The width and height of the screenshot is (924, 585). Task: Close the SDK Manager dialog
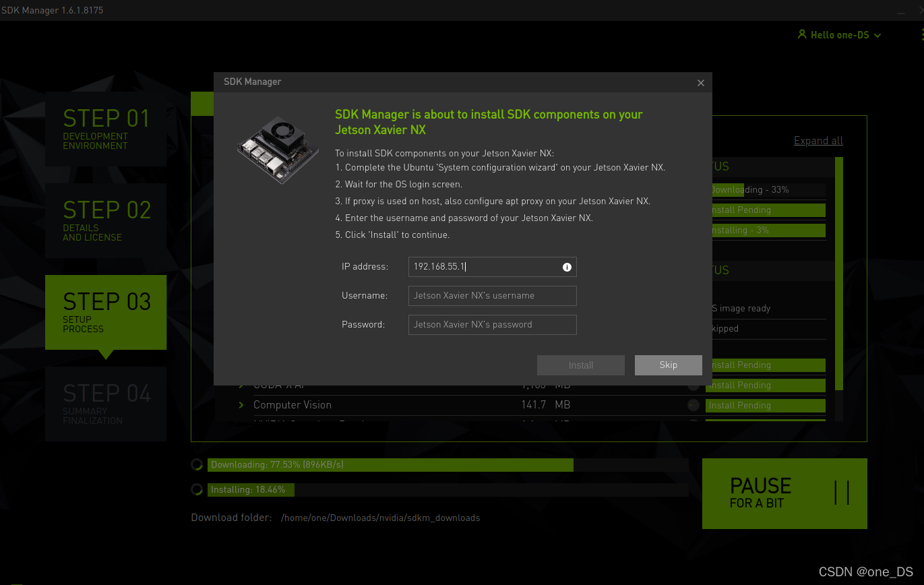tap(701, 83)
